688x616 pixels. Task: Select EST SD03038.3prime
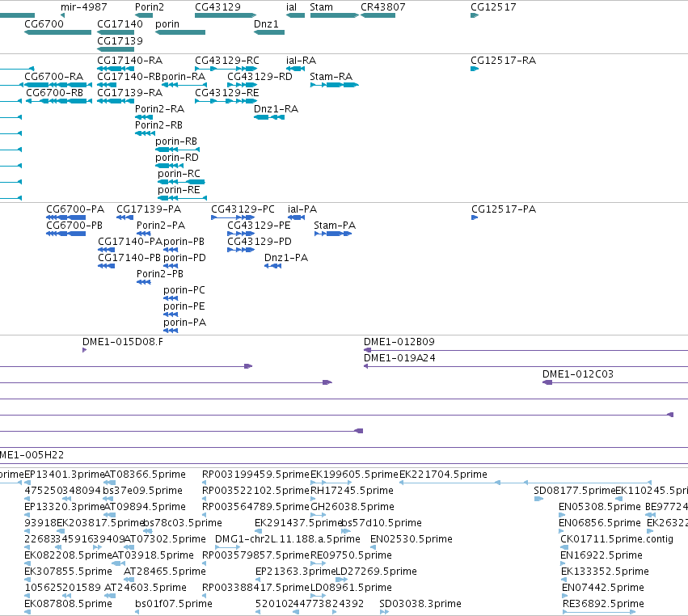[x=420, y=604]
